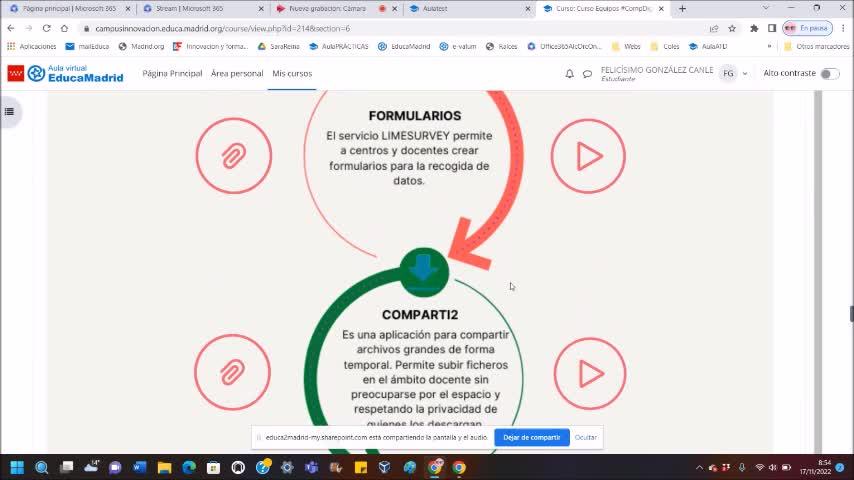
Task: Click Ocultar in the sharing bar
Action: point(585,438)
